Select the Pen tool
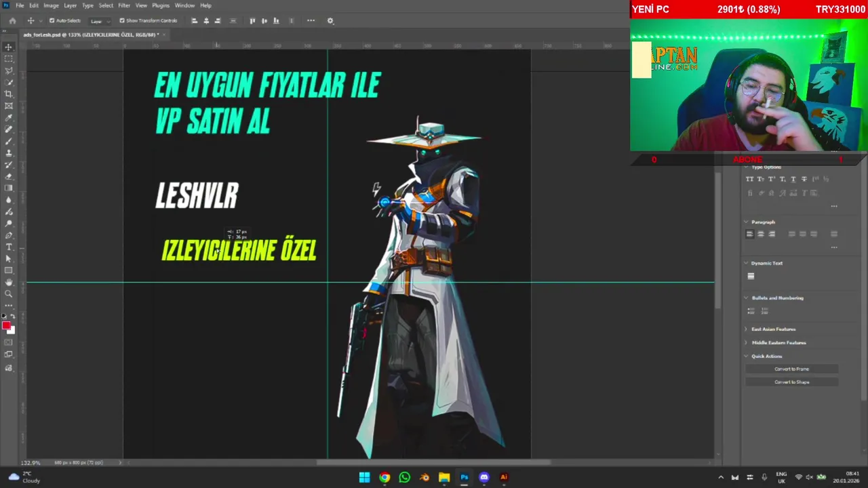868x488 pixels. pos(9,235)
